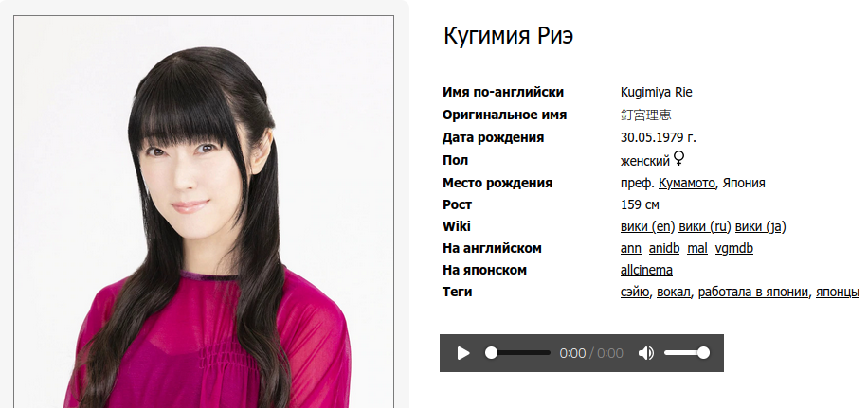
Task: Visit the anidb profile link
Action: click(x=663, y=248)
